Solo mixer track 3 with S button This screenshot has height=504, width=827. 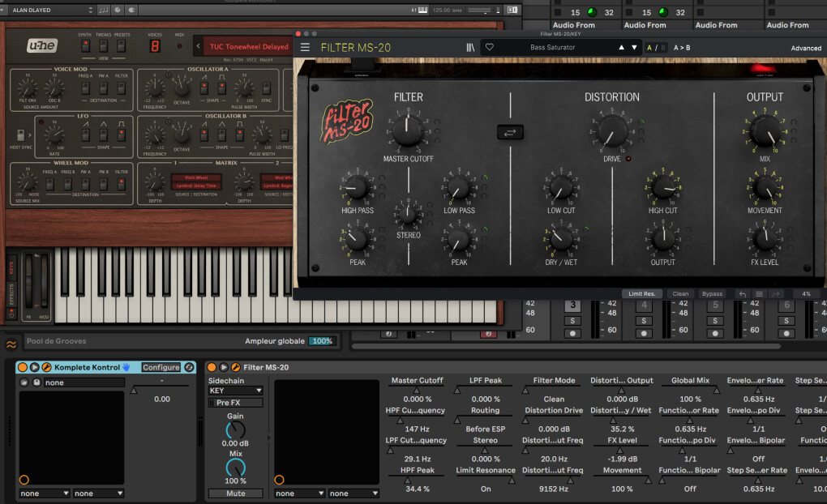[572, 320]
